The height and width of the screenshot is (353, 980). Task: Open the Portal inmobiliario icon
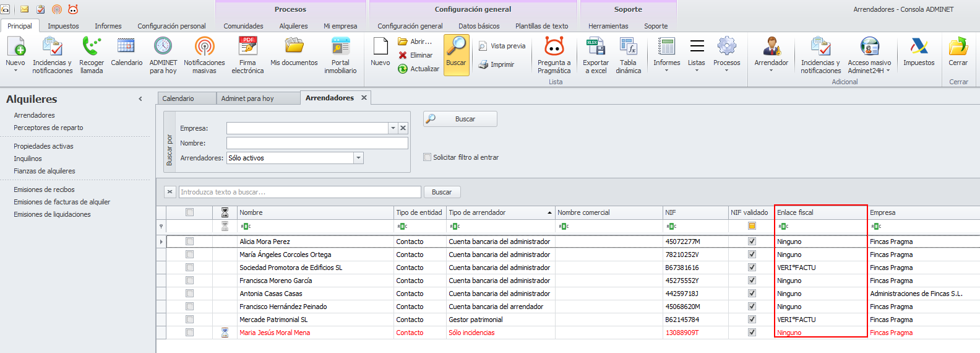pos(340,47)
